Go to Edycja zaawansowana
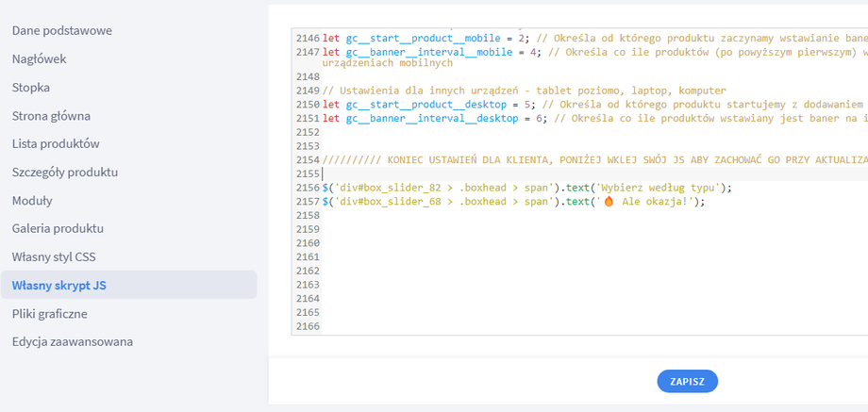Image resolution: width=868 pixels, height=412 pixels. pyautogui.click(x=73, y=341)
